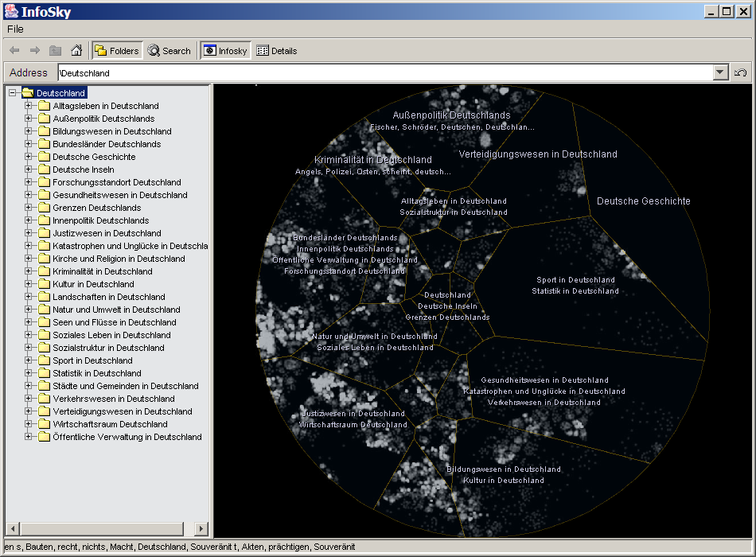756x557 pixels.
Task: Click the up-one-level folder icon
Action: click(54, 50)
